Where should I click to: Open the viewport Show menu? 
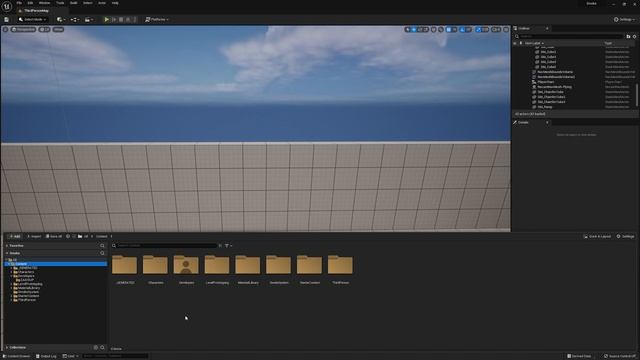click(x=58, y=29)
